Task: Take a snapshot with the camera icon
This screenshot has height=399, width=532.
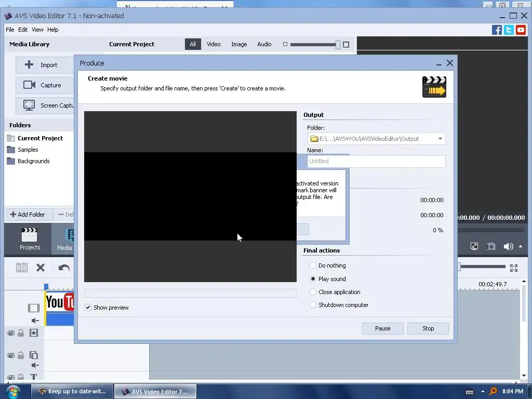Action: click(490, 246)
